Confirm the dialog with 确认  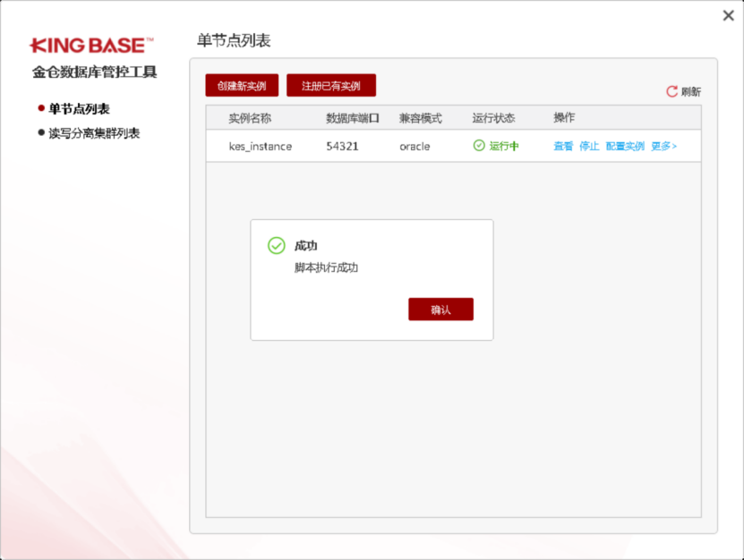pos(440,310)
